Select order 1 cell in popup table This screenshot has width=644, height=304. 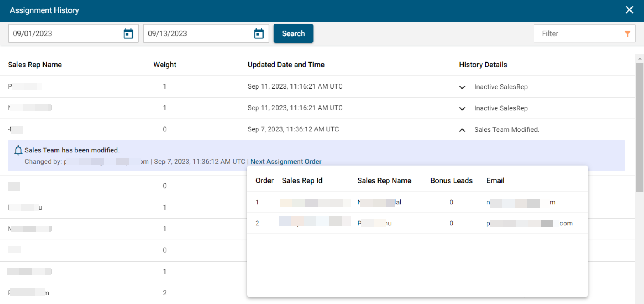[257, 202]
